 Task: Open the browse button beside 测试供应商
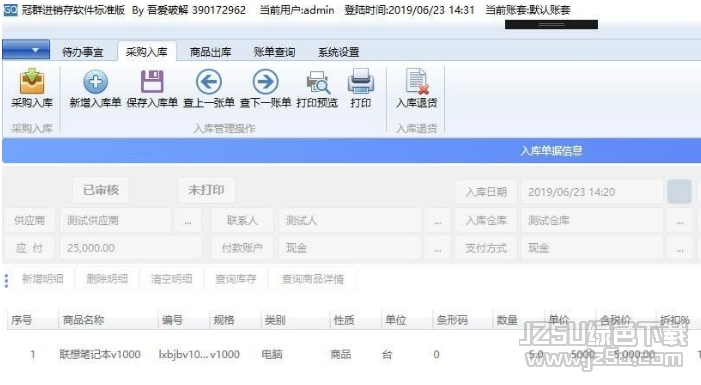[x=188, y=220]
